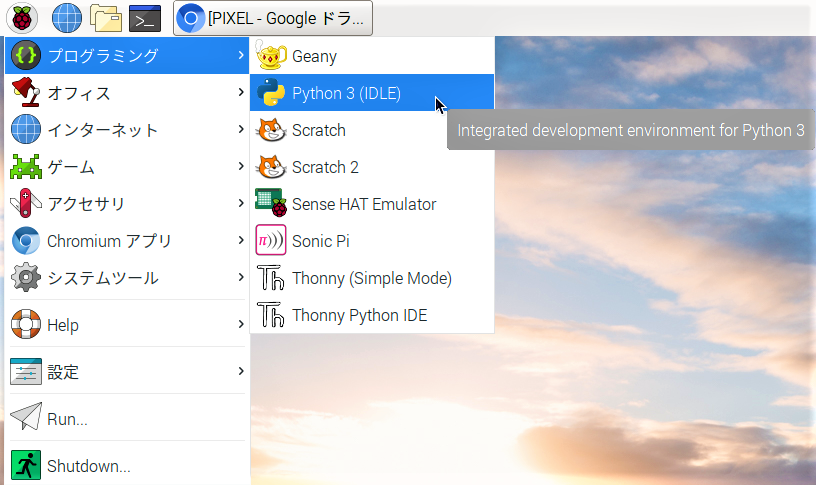Screen dimensions: 816x485
Task: Launch Python 3 (IDLE)
Action: (372, 93)
